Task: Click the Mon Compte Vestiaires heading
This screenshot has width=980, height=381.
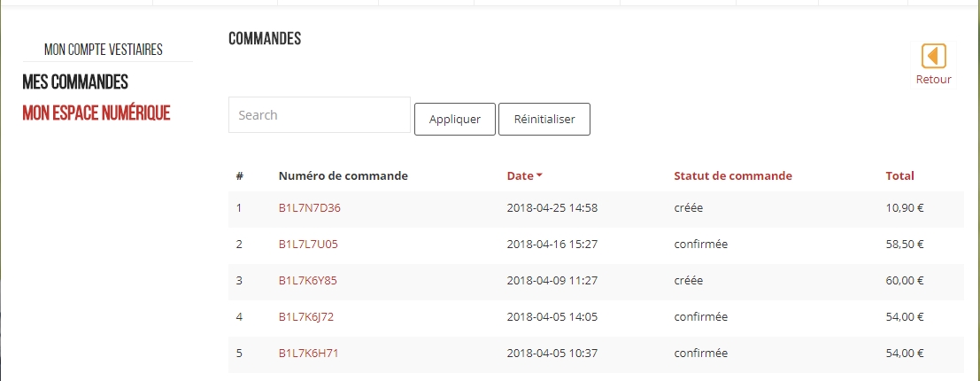Action: coord(104,50)
